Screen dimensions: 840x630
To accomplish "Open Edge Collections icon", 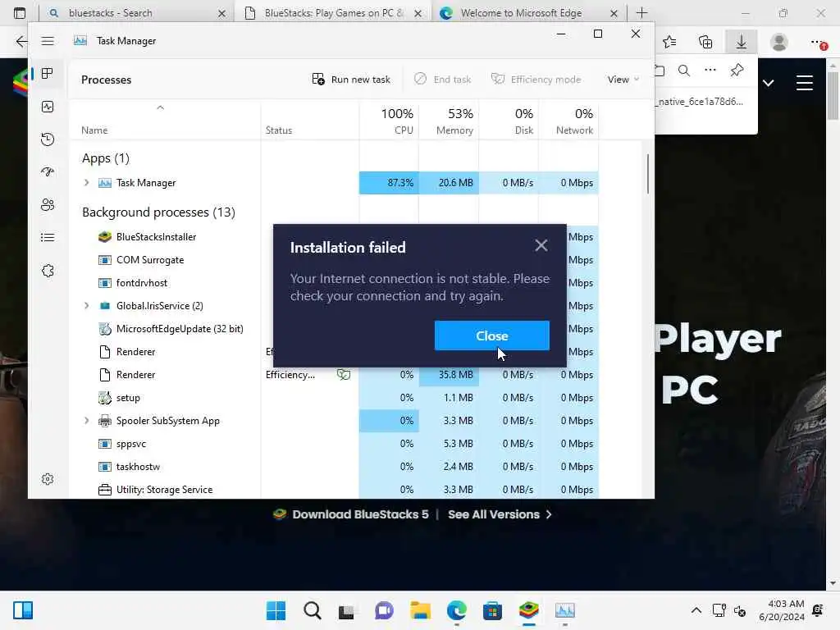I will click(705, 42).
